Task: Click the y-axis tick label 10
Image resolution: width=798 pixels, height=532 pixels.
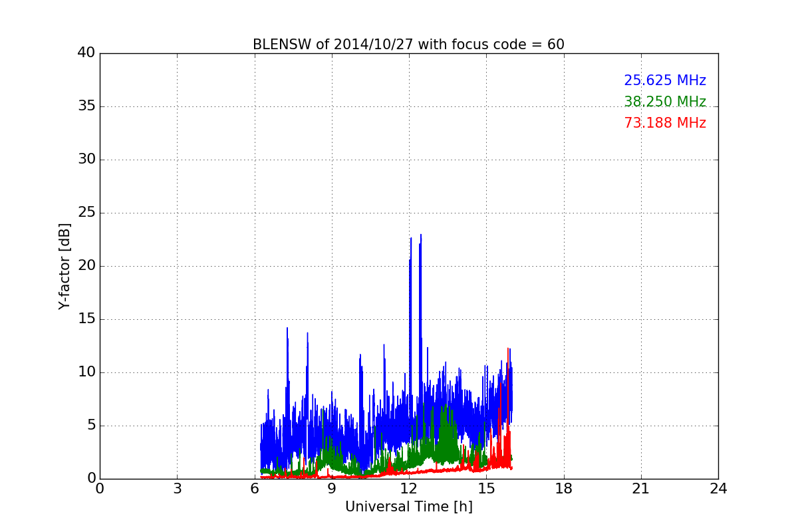Action: [x=86, y=372]
